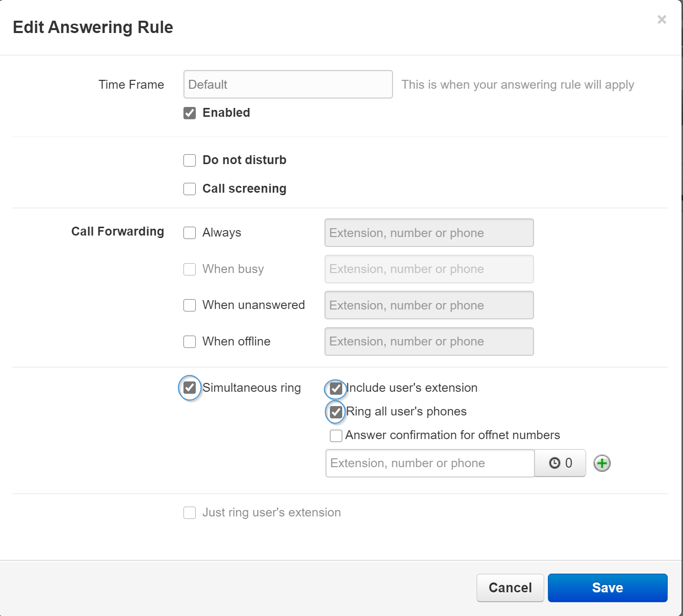Select the When offline destination field
The height and width of the screenshot is (616, 683).
(x=429, y=342)
